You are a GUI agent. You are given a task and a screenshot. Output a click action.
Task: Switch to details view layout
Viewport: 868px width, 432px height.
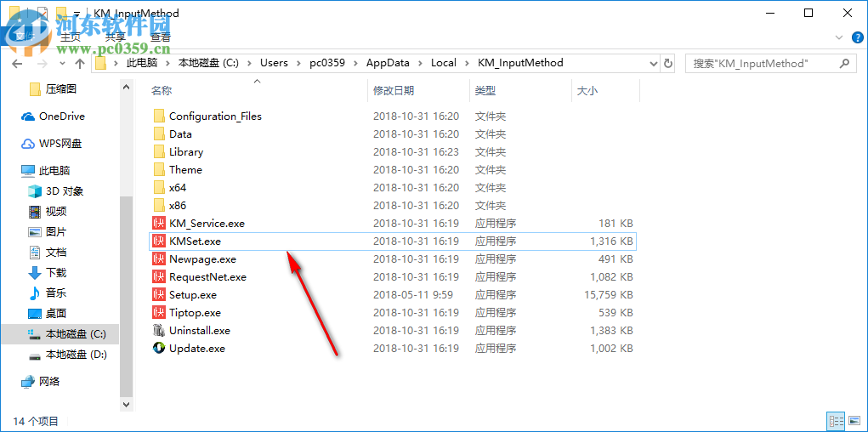835,421
